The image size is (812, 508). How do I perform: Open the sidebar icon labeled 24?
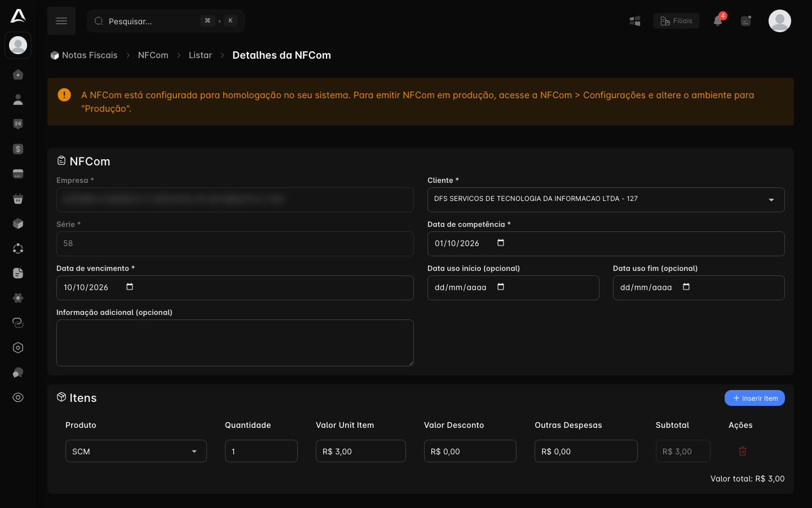(x=18, y=124)
